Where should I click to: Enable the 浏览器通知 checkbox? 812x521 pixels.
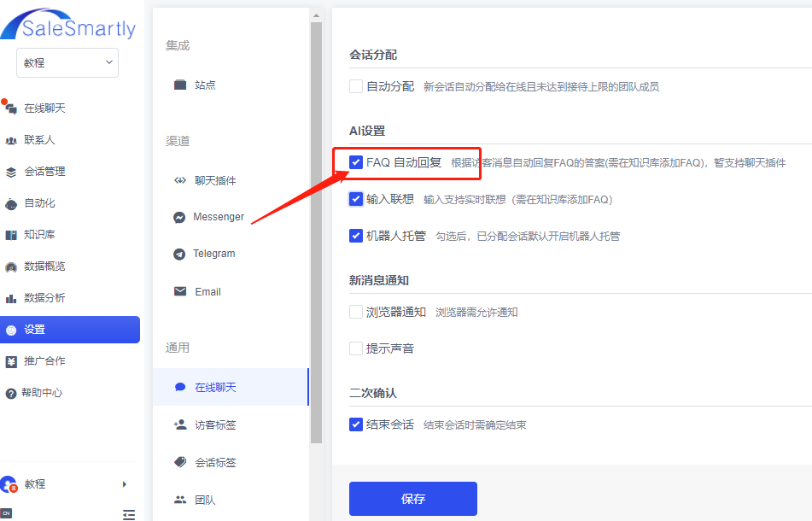coord(356,312)
